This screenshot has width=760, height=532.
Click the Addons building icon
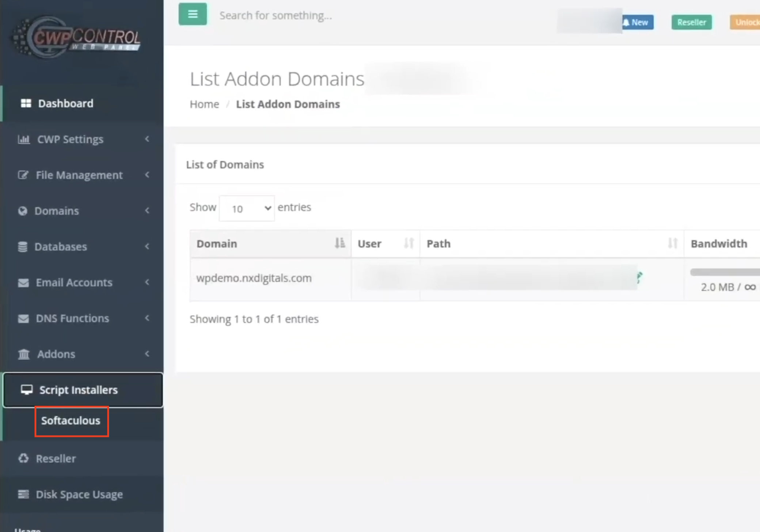(x=24, y=354)
